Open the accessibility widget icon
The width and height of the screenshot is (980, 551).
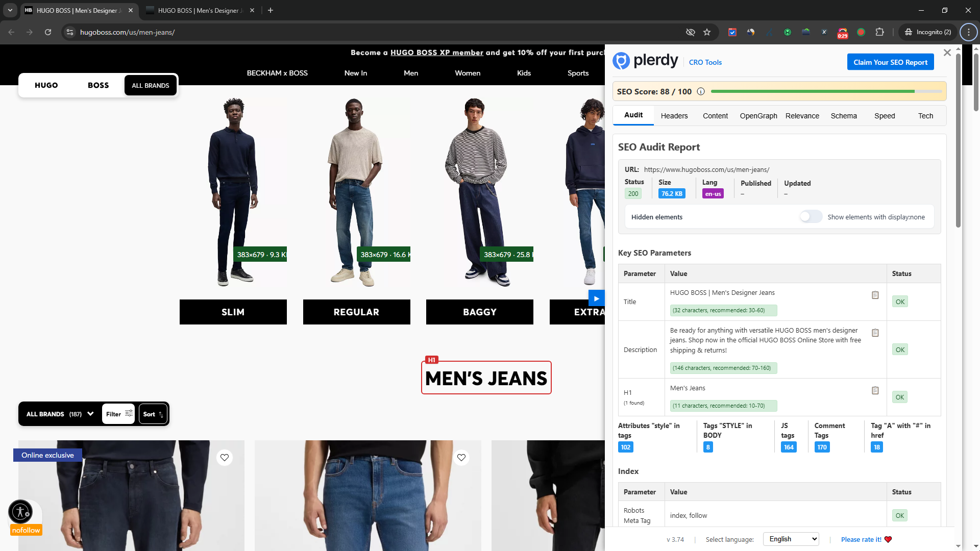click(20, 512)
